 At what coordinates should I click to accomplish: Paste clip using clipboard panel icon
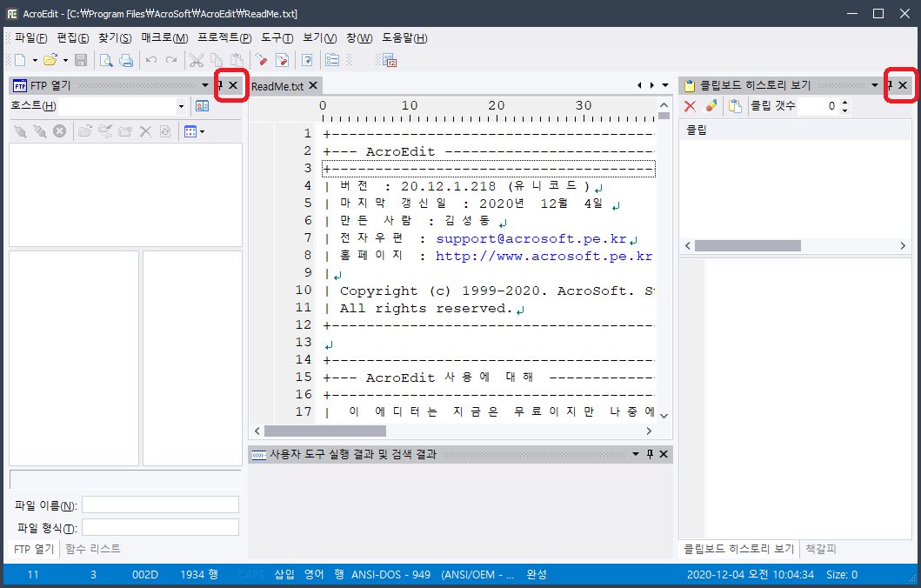point(735,106)
